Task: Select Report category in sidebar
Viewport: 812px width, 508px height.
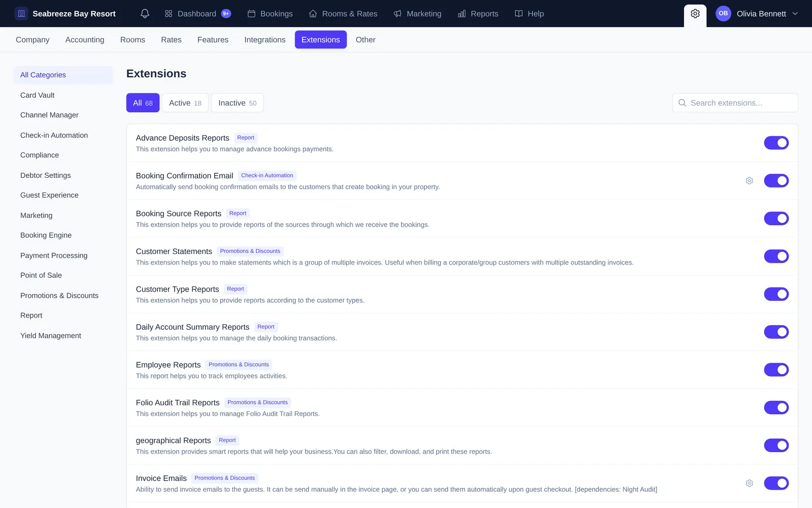Action: (63, 315)
